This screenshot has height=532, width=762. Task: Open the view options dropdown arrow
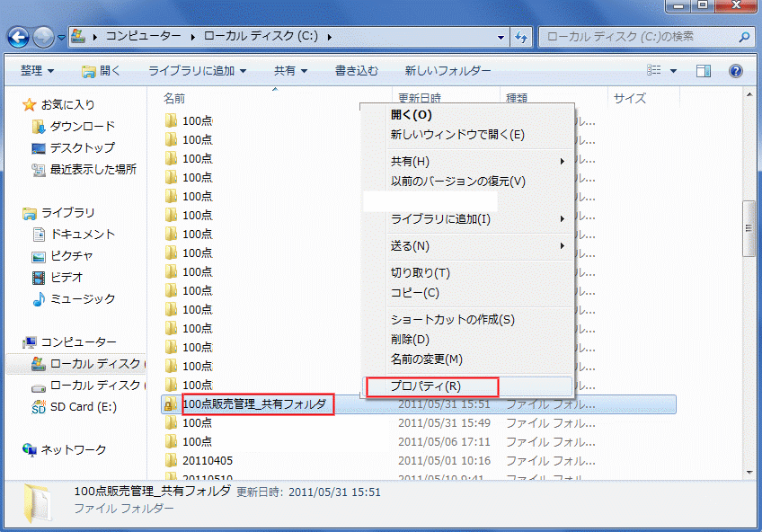pyautogui.click(x=674, y=71)
